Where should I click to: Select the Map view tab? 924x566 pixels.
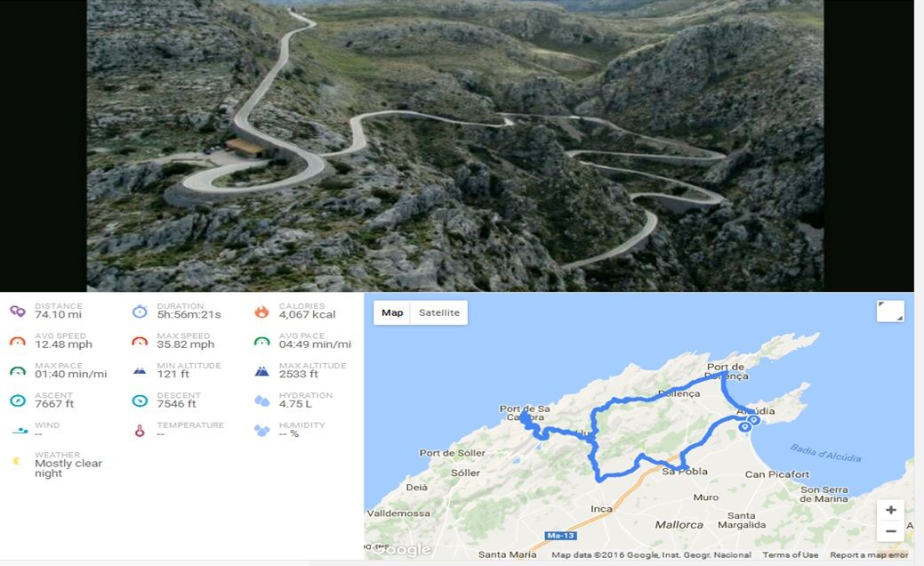click(392, 312)
